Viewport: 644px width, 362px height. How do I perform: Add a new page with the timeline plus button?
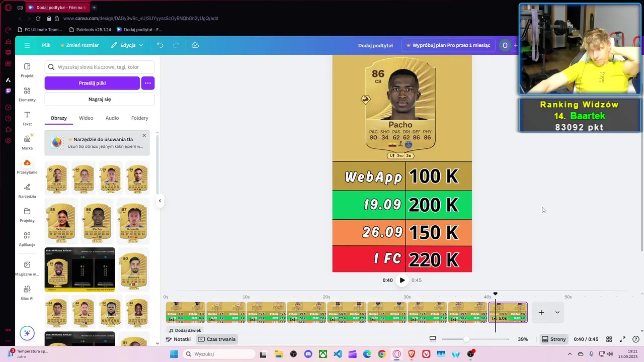[x=541, y=312]
